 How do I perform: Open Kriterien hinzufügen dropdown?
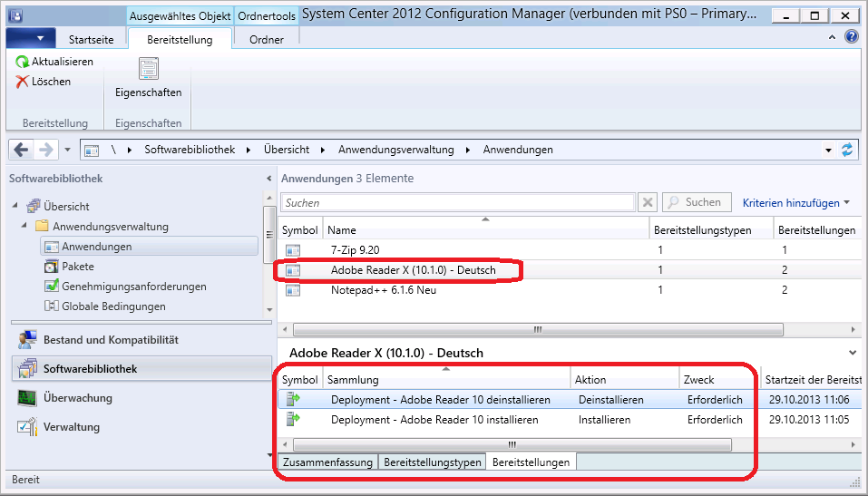coord(796,203)
